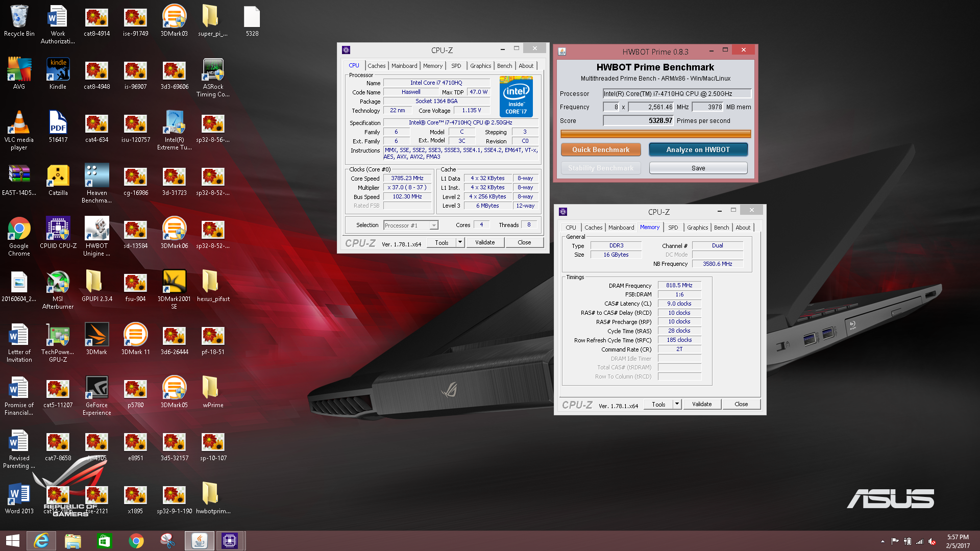Image resolution: width=980 pixels, height=551 pixels.
Task: Launch ASRock Timing Configurator shortcut
Action: click(213, 78)
